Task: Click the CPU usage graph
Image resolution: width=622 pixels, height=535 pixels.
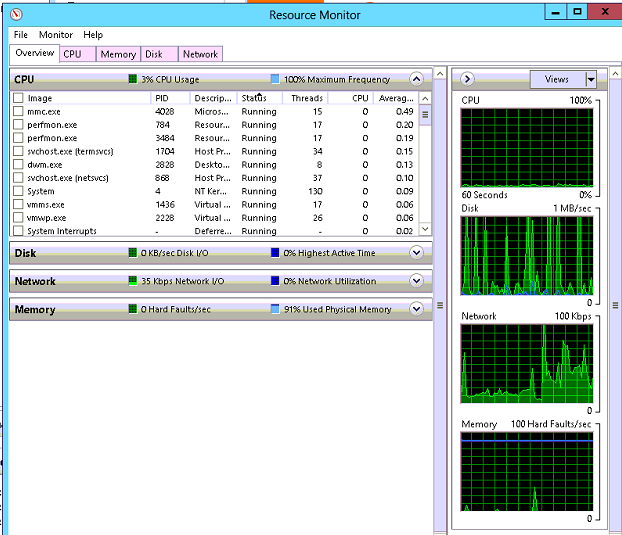Action: [527, 148]
